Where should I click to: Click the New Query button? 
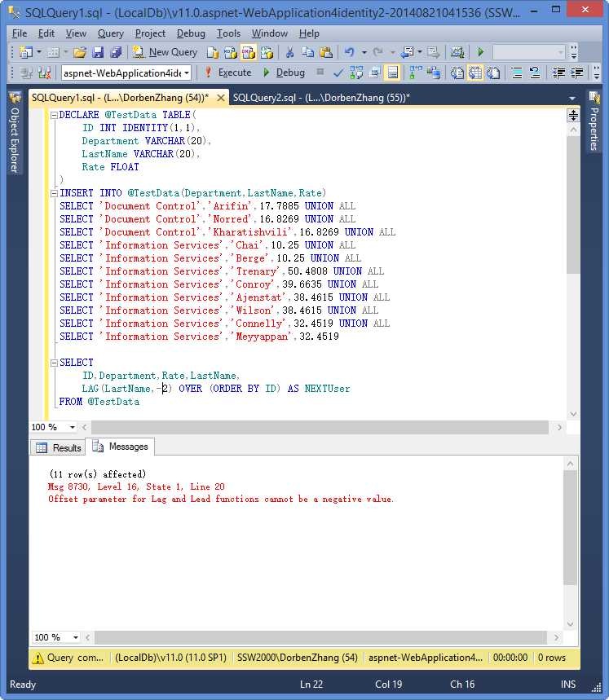coord(165,52)
